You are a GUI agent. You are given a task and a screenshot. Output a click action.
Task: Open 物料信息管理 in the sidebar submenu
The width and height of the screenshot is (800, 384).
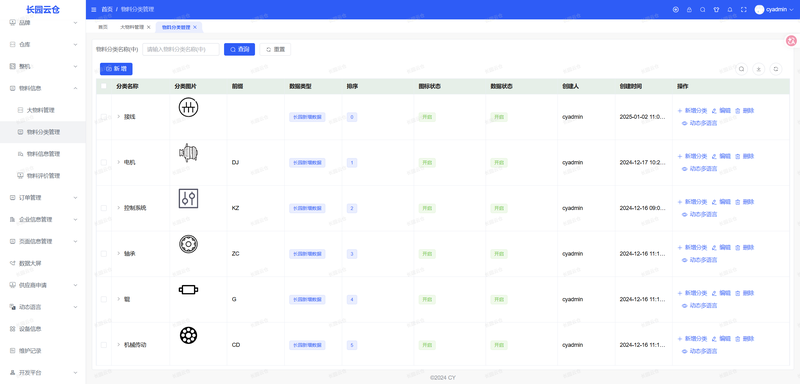(x=43, y=153)
